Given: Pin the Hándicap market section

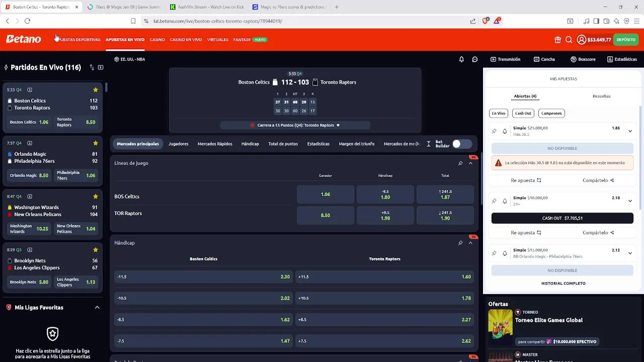Looking at the screenshot, I should [x=460, y=243].
